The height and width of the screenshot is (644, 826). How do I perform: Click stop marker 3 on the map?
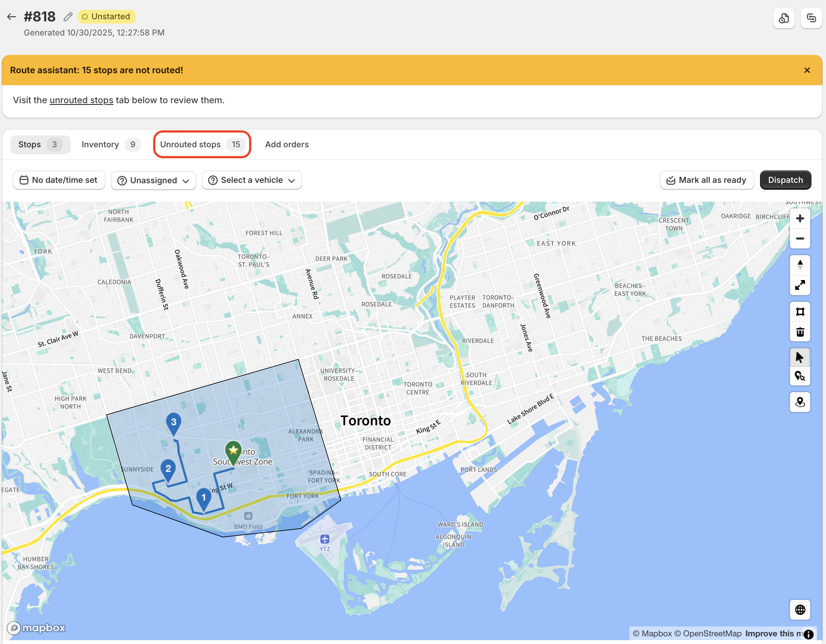tap(174, 422)
